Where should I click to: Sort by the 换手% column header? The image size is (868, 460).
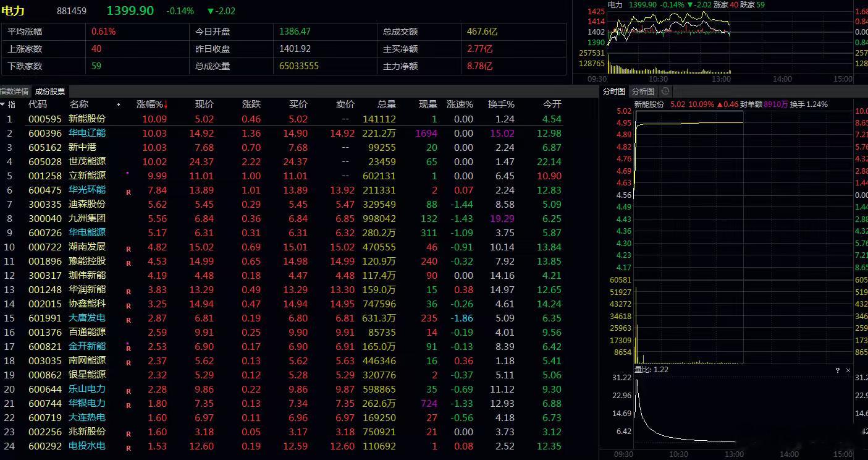tap(501, 104)
